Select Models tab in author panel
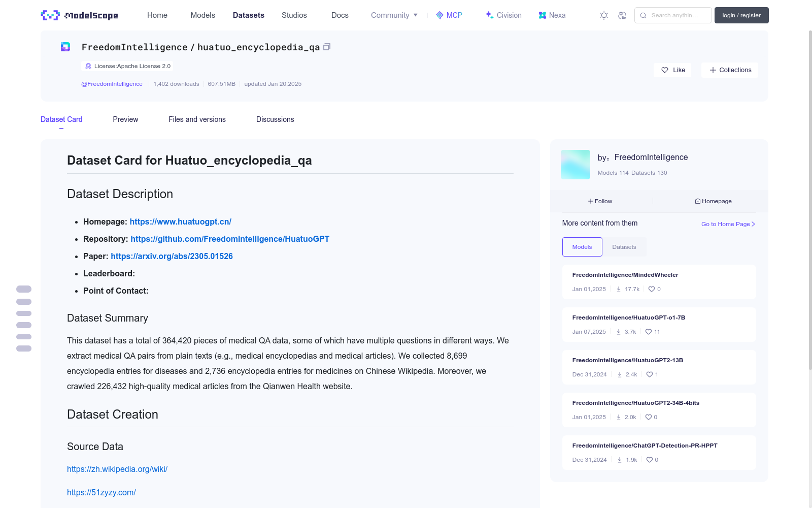Screen dimensions: 812x508 pos(582,247)
